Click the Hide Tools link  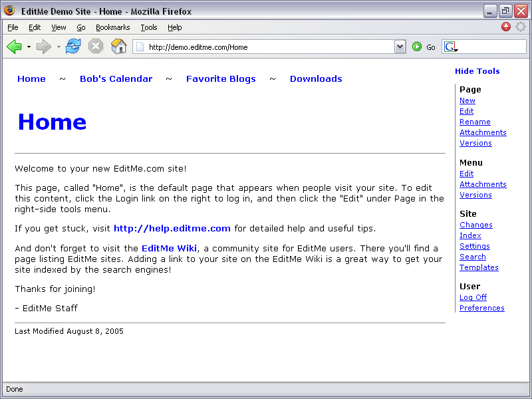(x=477, y=71)
